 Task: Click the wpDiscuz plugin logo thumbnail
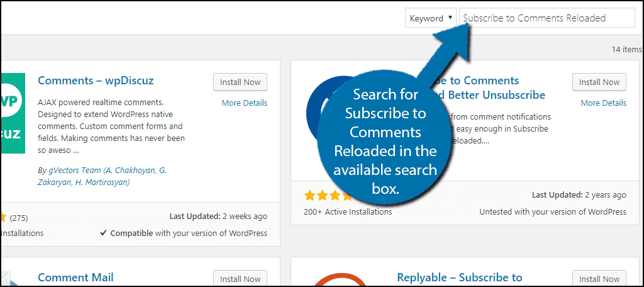[x=13, y=113]
